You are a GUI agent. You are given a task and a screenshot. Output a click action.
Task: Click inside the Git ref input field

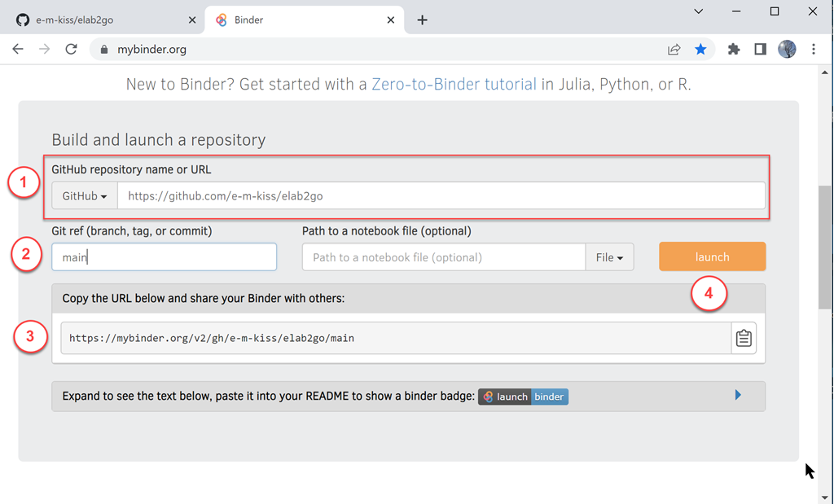(x=163, y=256)
